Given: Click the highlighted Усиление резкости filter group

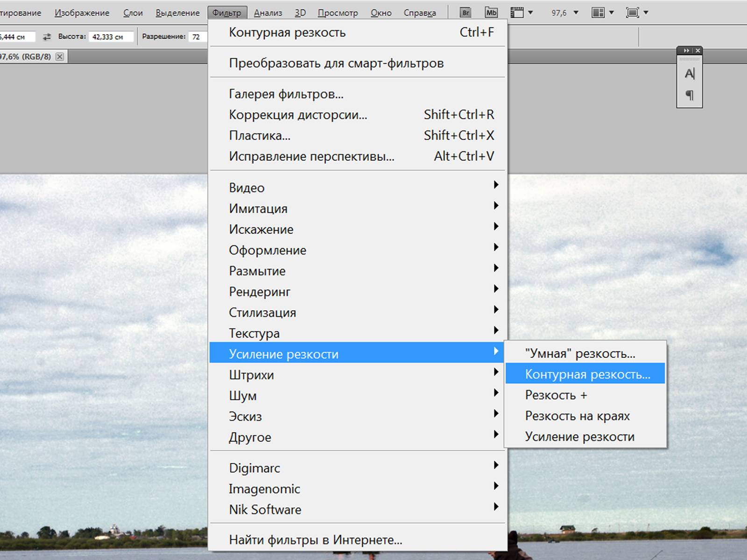Looking at the screenshot, I should 358,354.
